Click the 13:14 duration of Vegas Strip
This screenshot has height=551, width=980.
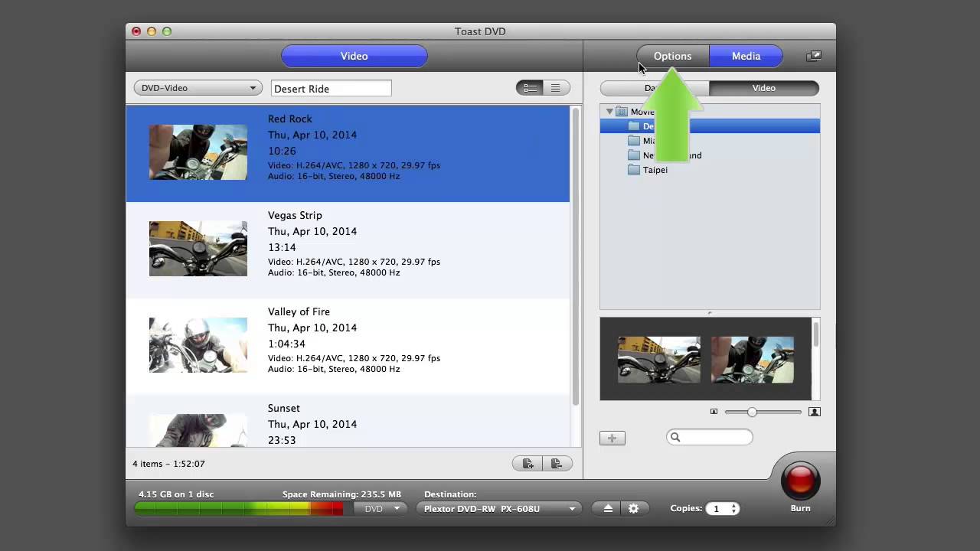pyautogui.click(x=282, y=248)
